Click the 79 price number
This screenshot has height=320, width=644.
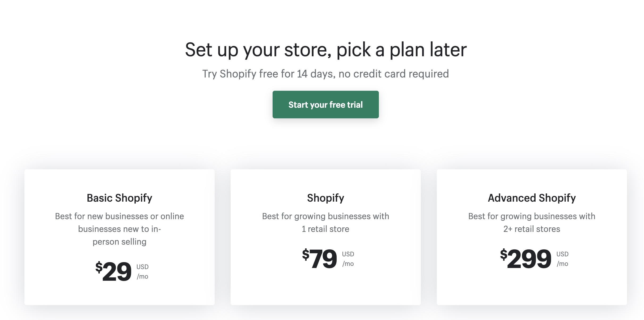point(323,259)
